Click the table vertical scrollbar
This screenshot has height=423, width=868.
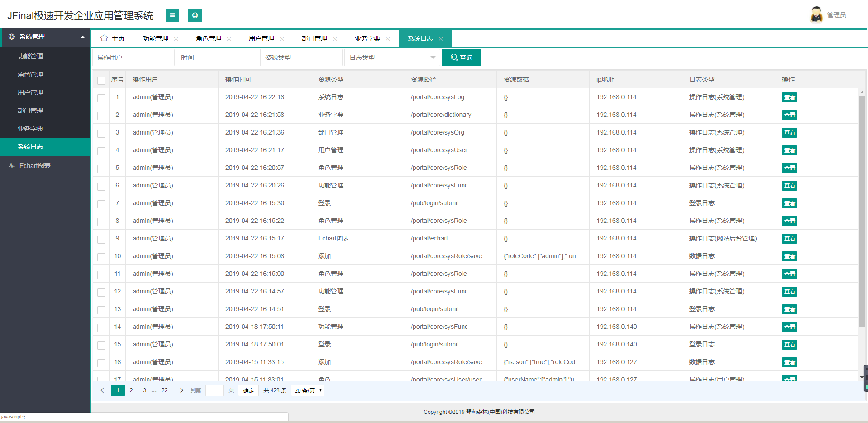[x=862, y=211]
